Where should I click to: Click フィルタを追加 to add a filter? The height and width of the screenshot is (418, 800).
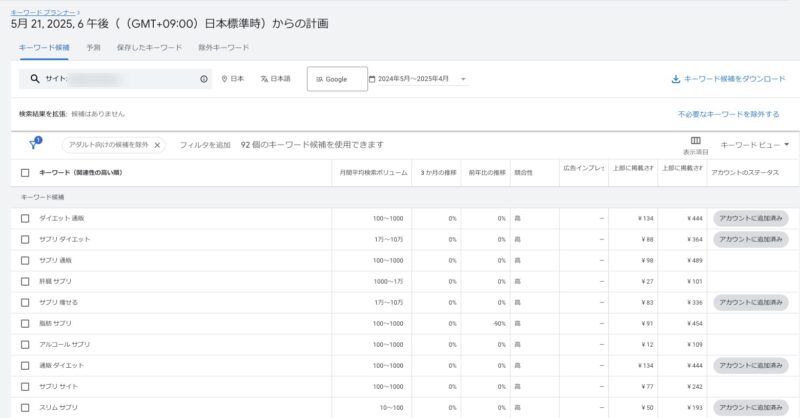tap(205, 145)
